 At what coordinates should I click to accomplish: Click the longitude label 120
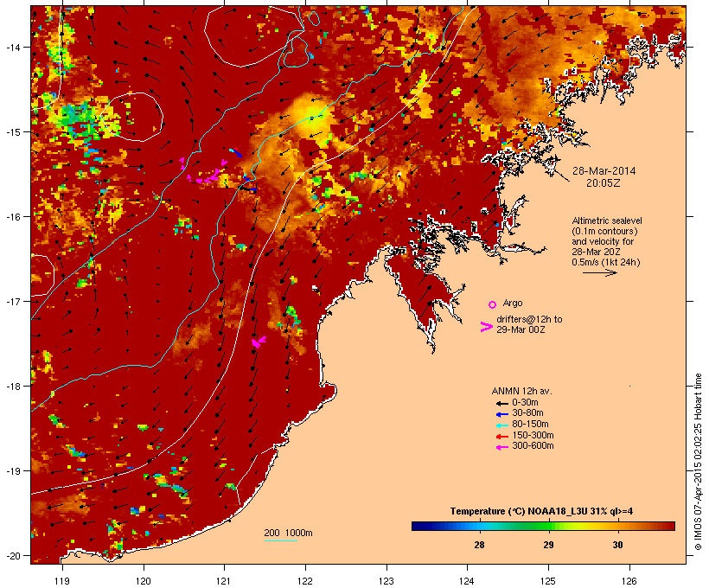point(144,580)
